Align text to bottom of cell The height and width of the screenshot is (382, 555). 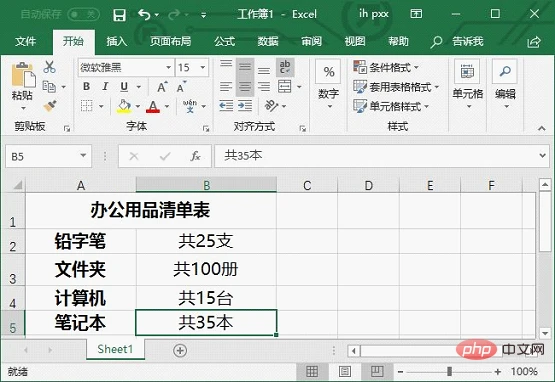[x=264, y=70]
